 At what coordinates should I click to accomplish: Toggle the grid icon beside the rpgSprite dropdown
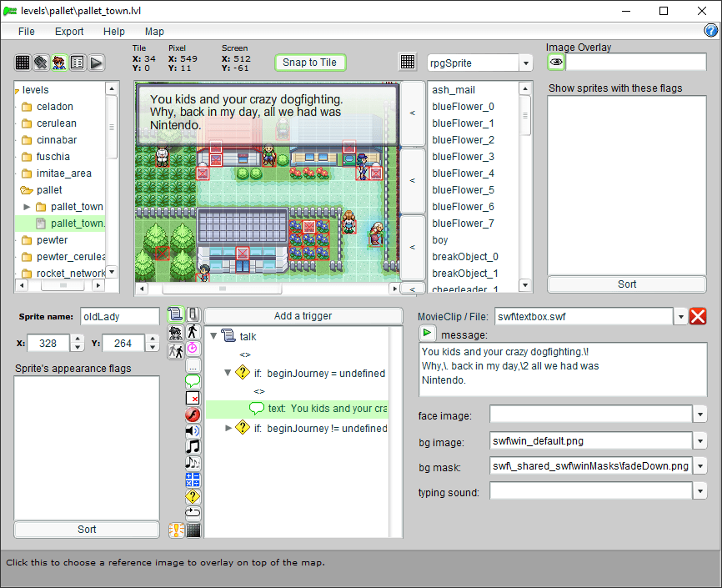tap(408, 63)
